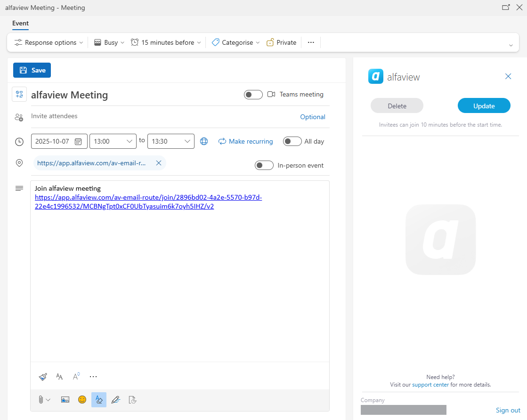527x420 pixels.
Task: Enable the Teams meeting toggle
Action: tap(253, 95)
